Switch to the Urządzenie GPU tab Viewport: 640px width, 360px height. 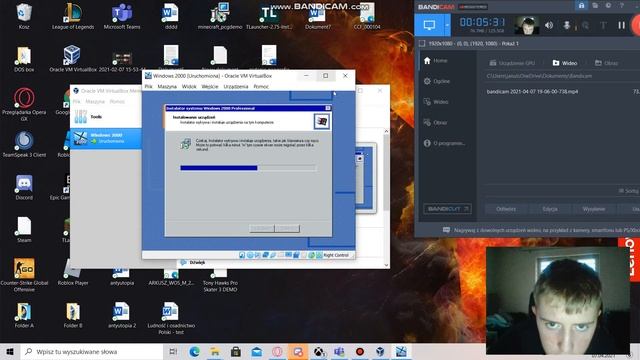coord(512,63)
